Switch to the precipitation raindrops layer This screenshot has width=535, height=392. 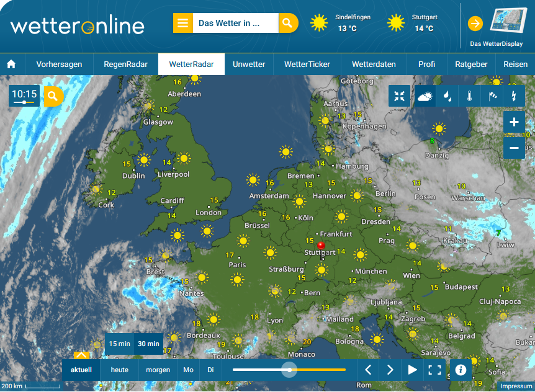pos(447,96)
